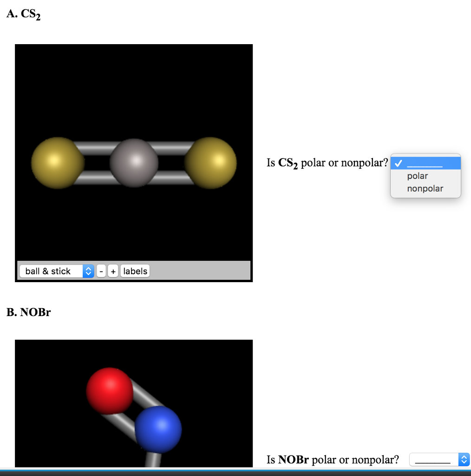Image resolution: width=471 pixels, height=476 pixels.
Task: Select nonpolar from the CS2 dropdown
Action: 425,188
